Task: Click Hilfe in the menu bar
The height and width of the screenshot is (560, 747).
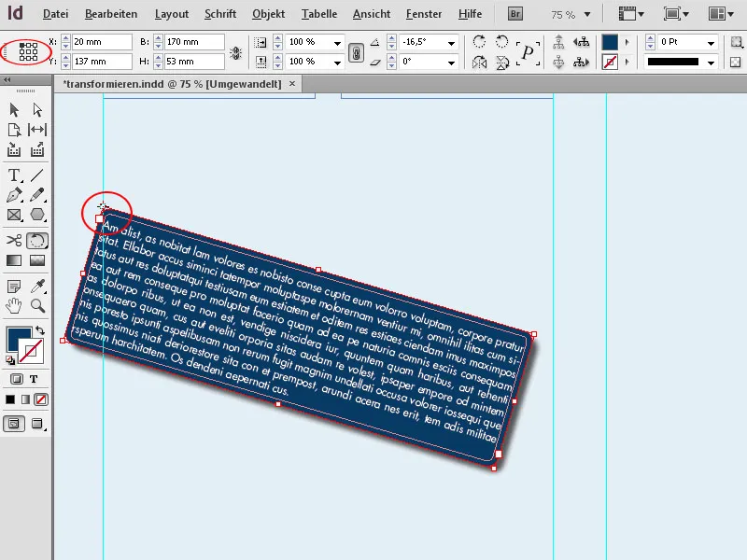Action: pos(470,14)
